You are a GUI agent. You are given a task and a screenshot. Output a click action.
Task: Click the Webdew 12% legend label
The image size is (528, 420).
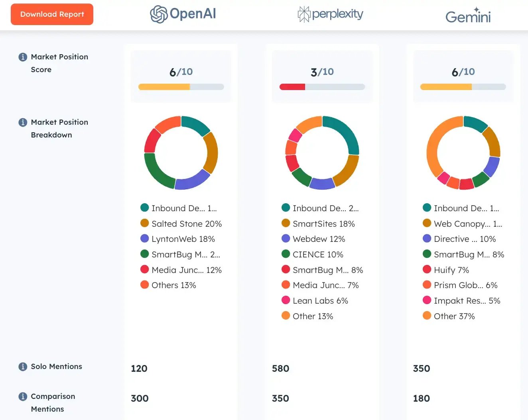pos(319,239)
